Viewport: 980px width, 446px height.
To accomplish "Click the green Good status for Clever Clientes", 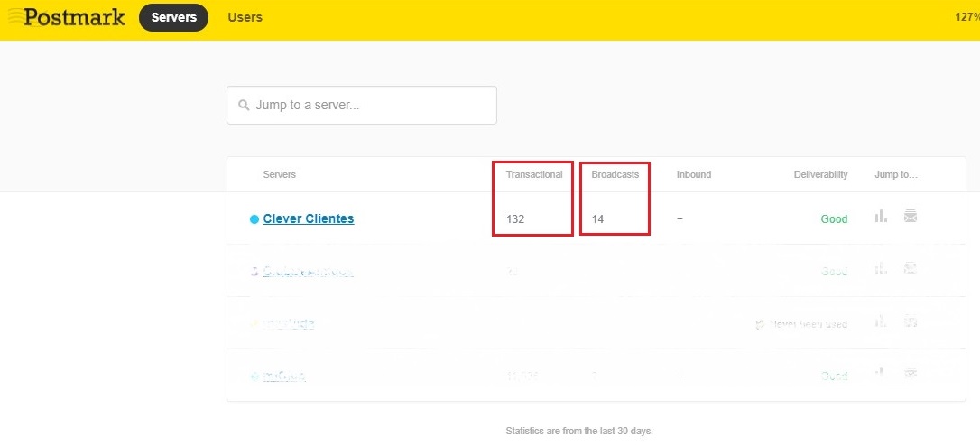I will pos(834,219).
